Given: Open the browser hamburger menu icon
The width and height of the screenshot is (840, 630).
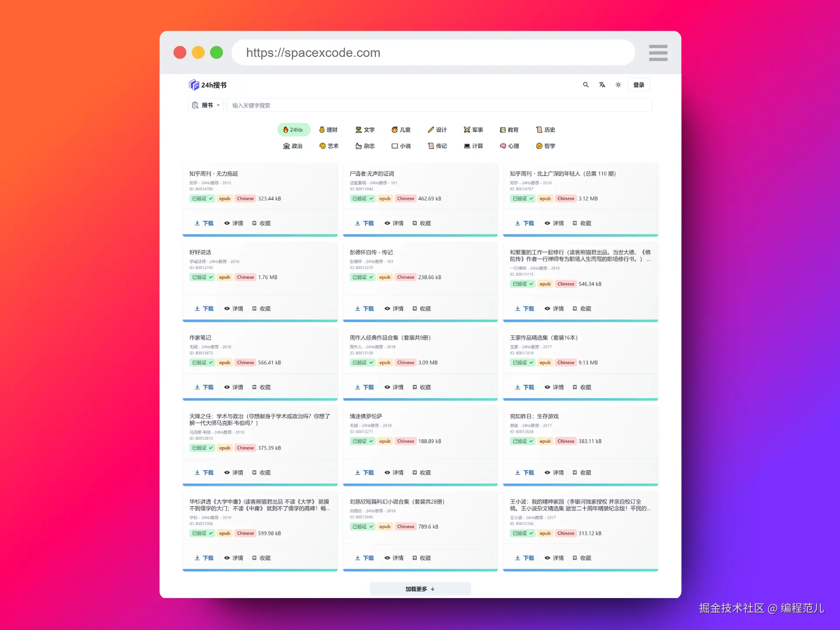Looking at the screenshot, I should point(658,53).
